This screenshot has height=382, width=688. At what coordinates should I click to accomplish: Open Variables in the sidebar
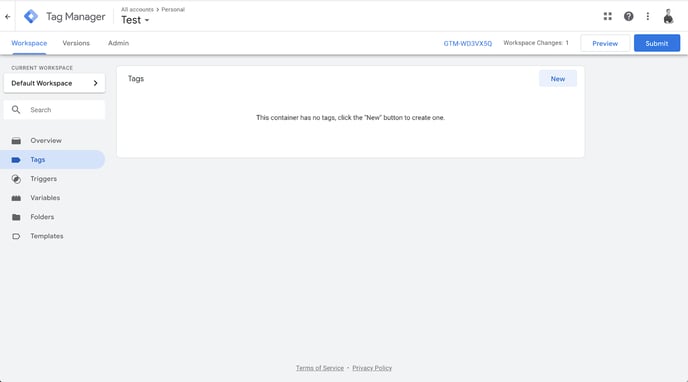(53, 198)
